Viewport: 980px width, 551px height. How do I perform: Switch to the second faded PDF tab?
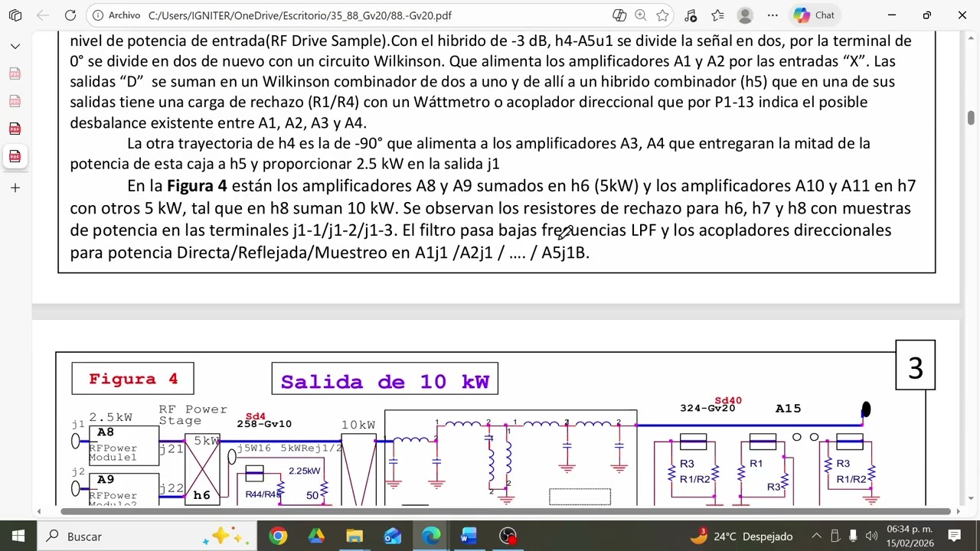[x=15, y=101]
